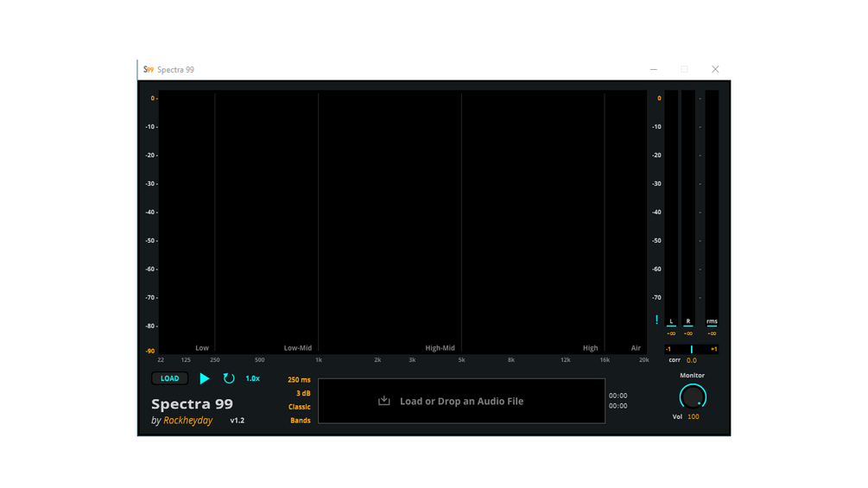Click the 1k frequency marker

click(x=319, y=360)
